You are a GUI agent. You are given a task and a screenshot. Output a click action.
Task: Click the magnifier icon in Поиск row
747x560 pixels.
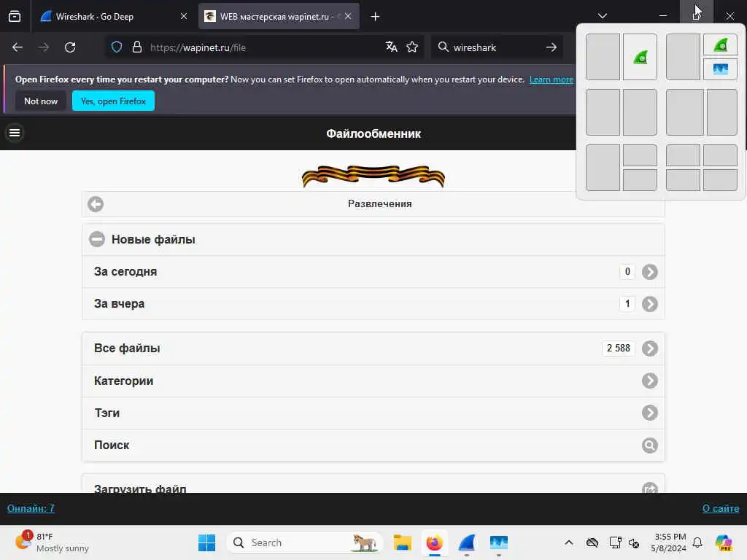pyautogui.click(x=650, y=446)
